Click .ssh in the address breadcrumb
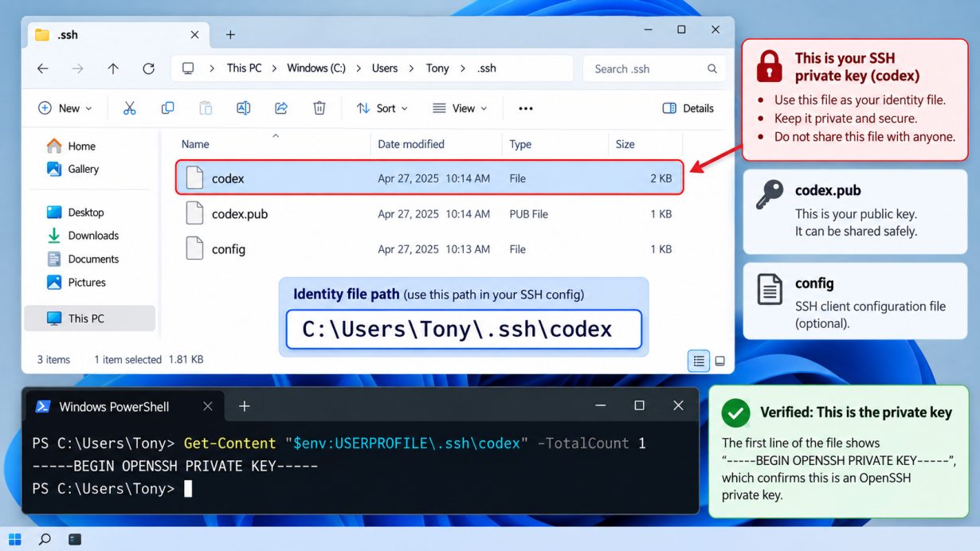The height and width of the screenshot is (551, 980). (487, 68)
